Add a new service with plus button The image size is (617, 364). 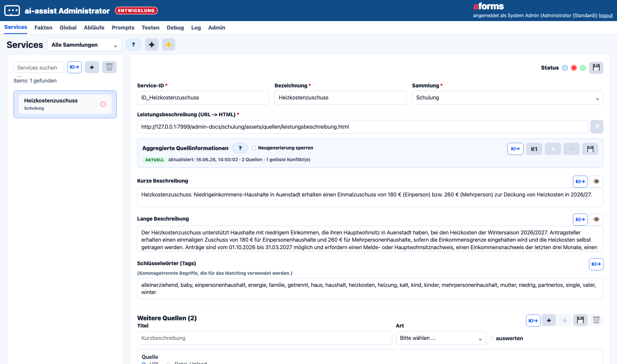(92, 67)
